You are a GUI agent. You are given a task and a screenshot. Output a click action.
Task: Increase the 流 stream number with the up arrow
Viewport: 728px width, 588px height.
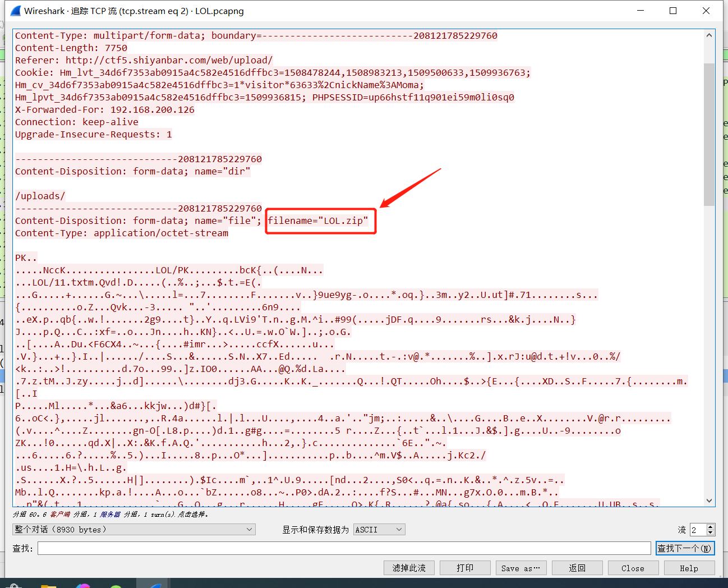(x=710, y=526)
